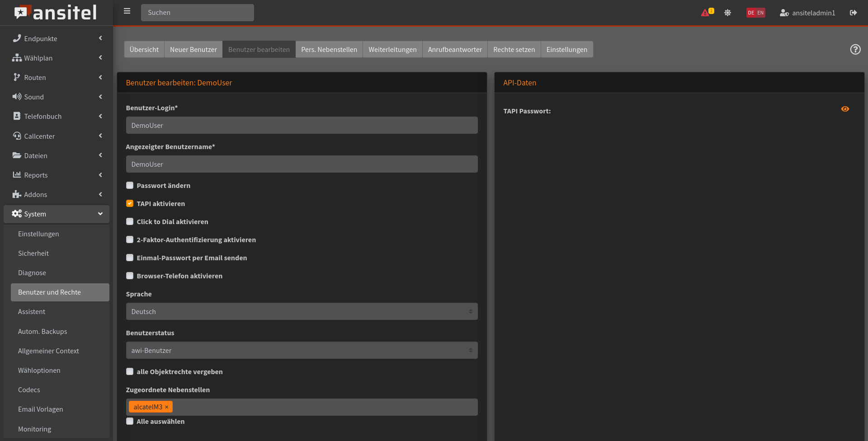Expand the Callcenter sidebar menu
Screen dimensions: 868x441
pos(57,136)
